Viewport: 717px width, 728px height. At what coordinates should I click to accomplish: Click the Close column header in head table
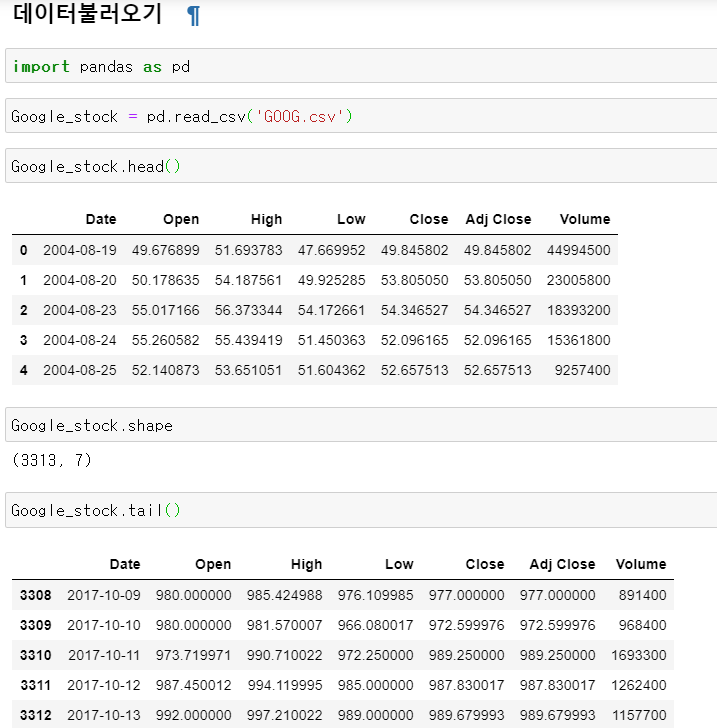pyautogui.click(x=429, y=219)
